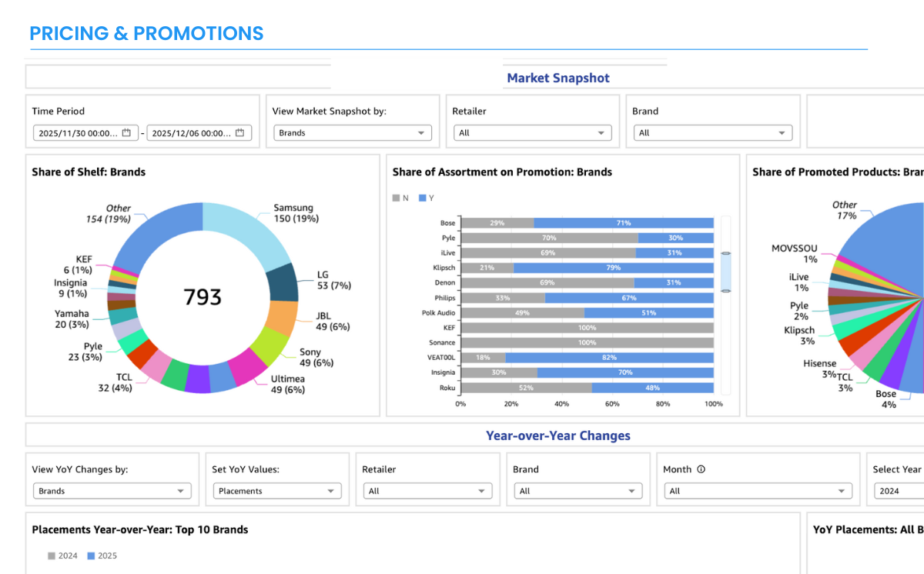This screenshot has height=574, width=924.
Task: Click the info icon beside Month
Action: (x=701, y=469)
